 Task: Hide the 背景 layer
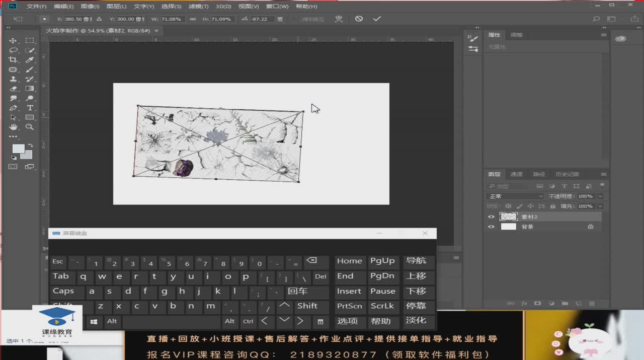point(492,227)
